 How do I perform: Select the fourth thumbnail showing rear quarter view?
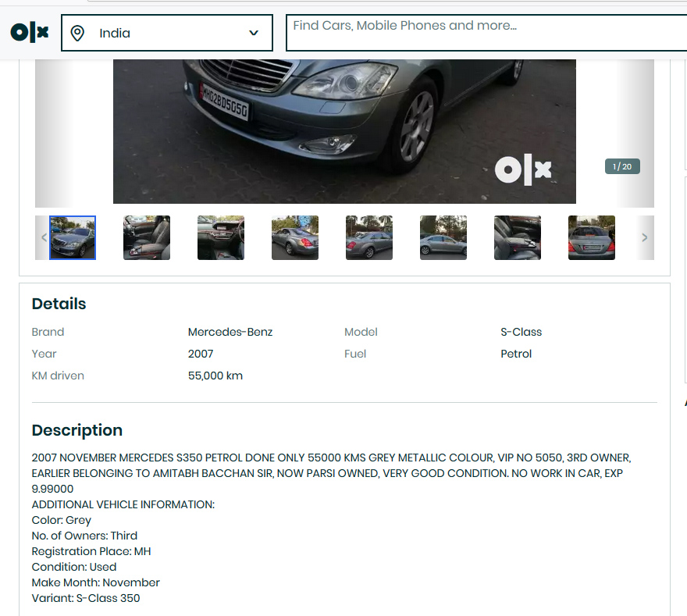(x=295, y=237)
